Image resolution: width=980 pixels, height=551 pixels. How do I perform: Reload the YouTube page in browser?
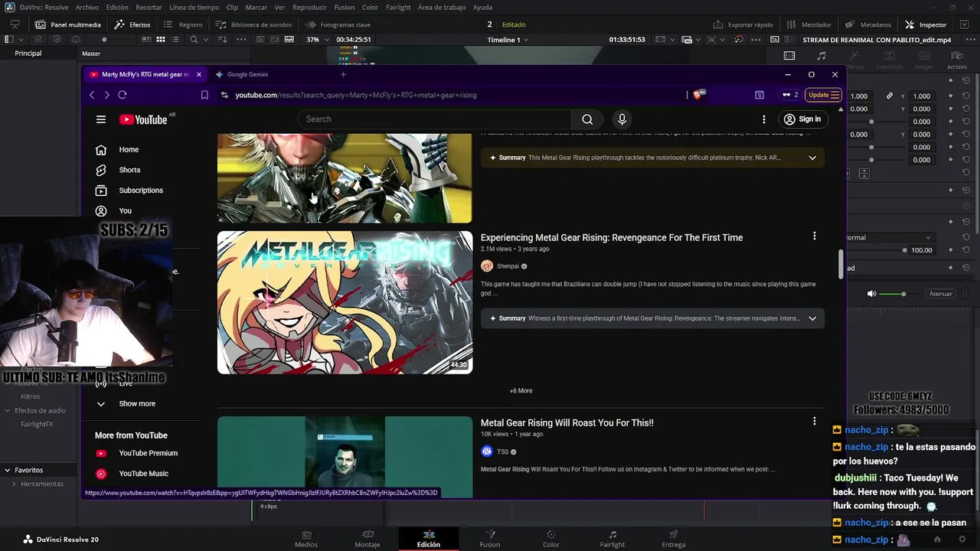pos(122,95)
